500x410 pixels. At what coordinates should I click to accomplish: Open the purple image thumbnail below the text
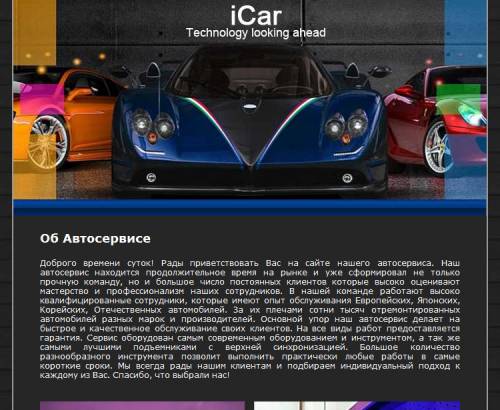click(142, 405)
